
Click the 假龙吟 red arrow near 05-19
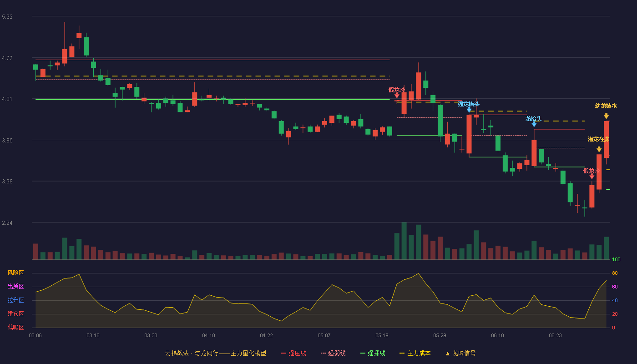[x=397, y=95]
